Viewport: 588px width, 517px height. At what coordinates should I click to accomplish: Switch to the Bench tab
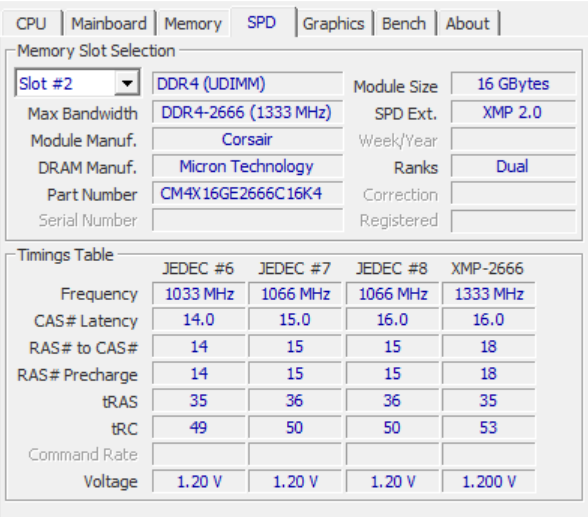coord(404,24)
